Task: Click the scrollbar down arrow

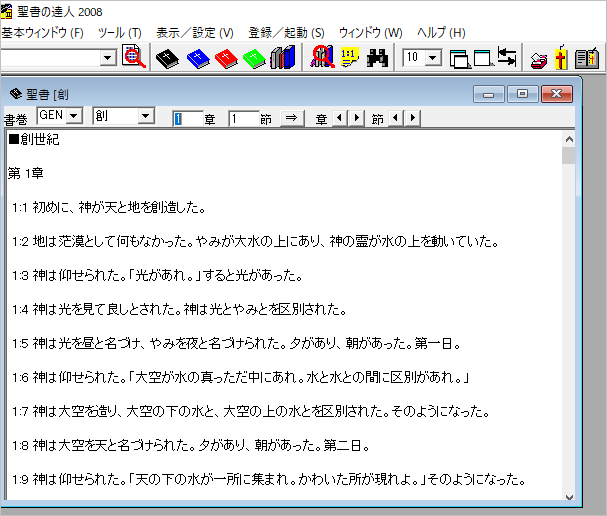Action: click(569, 497)
